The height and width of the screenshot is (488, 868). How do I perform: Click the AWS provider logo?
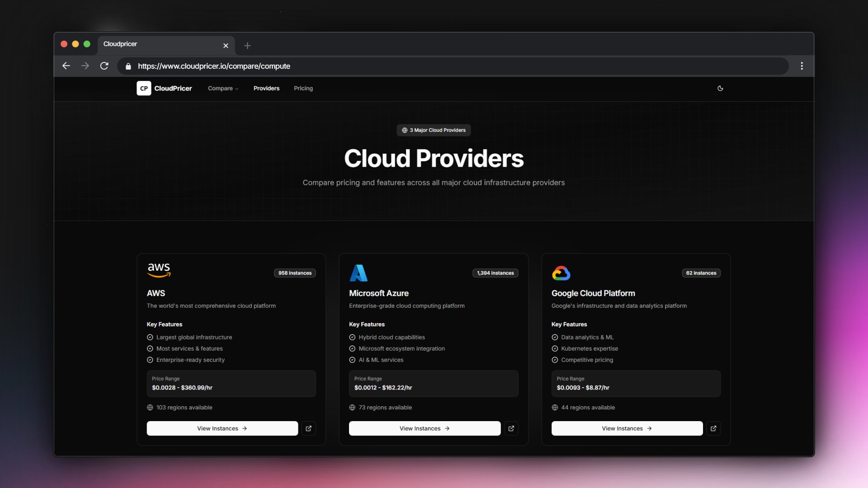159,270
